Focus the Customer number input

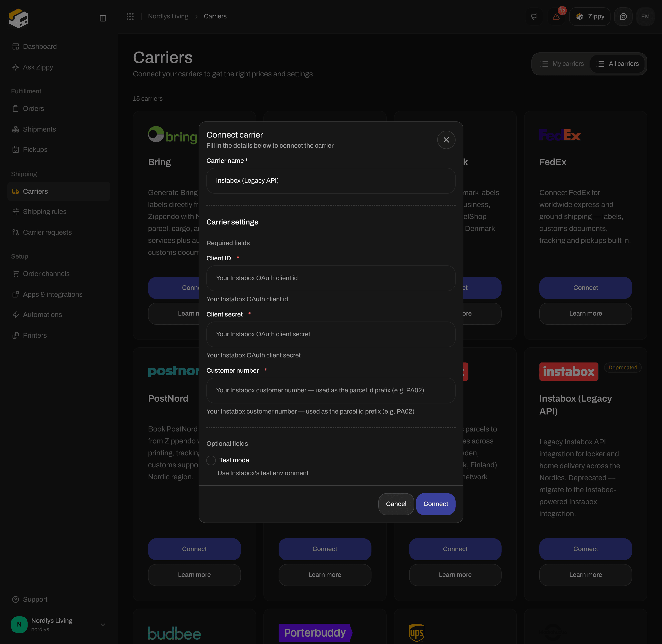tap(331, 390)
